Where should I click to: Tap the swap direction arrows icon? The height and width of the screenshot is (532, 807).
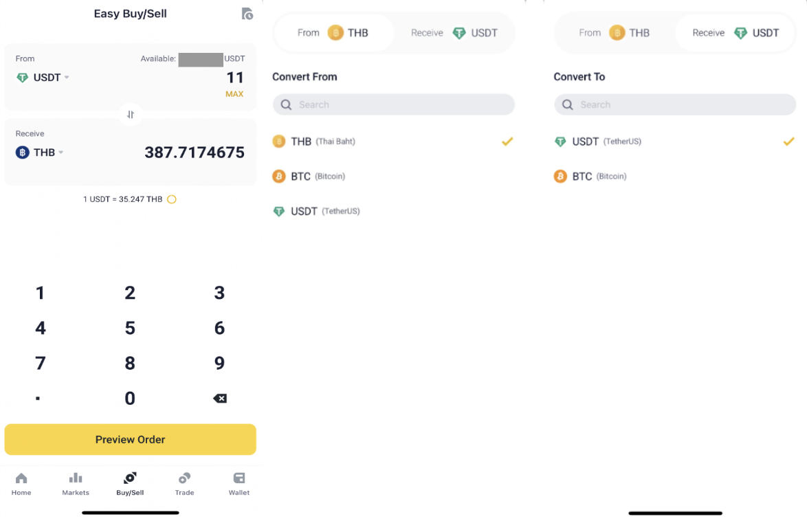click(131, 115)
